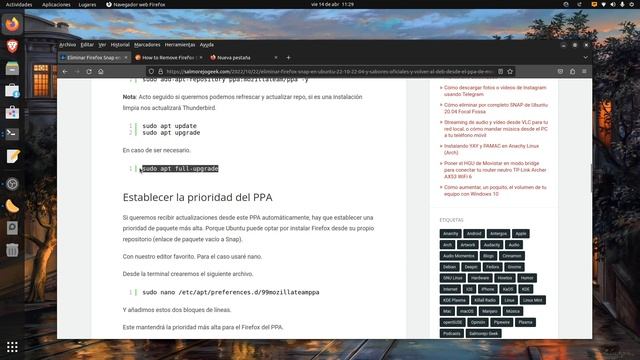Open the Pocket save icon
The height and width of the screenshot is (360, 640).
(560, 71)
